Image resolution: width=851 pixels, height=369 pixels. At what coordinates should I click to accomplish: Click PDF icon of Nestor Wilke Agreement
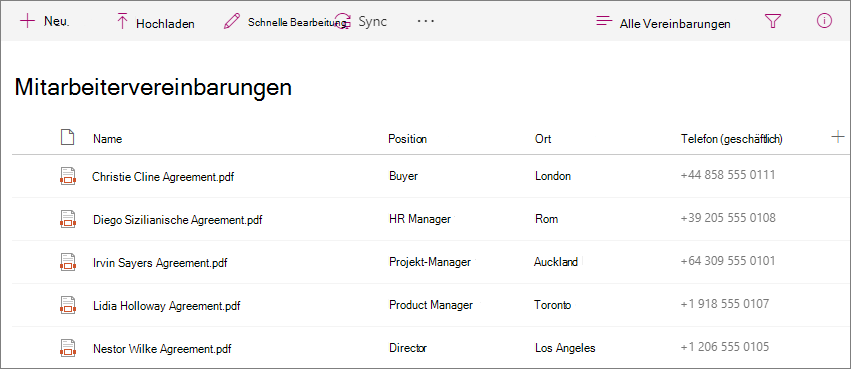(x=67, y=348)
